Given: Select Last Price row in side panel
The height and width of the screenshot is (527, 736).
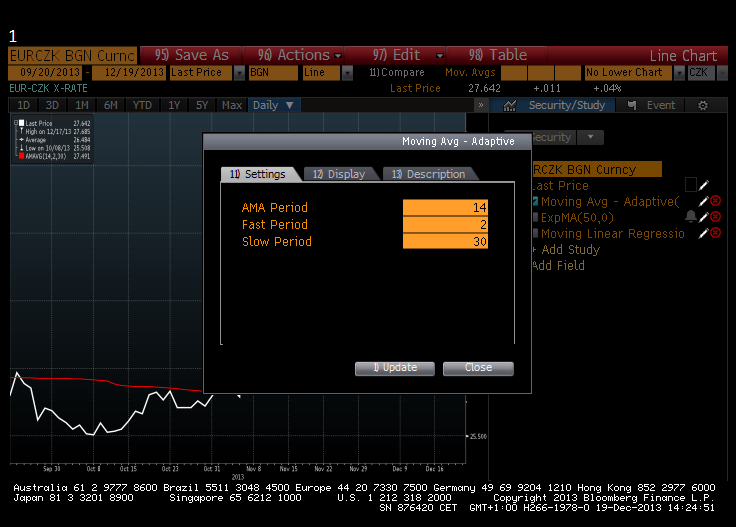Looking at the screenshot, I should coord(561,186).
